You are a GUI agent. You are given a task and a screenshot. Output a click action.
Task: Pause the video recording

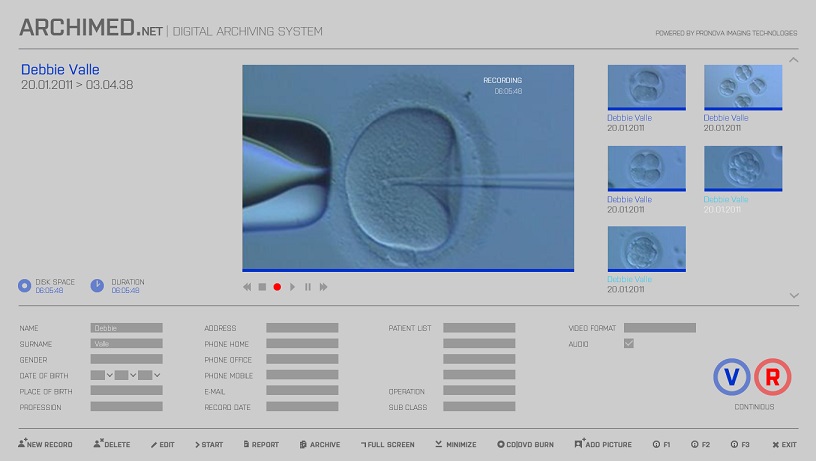[x=308, y=287]
